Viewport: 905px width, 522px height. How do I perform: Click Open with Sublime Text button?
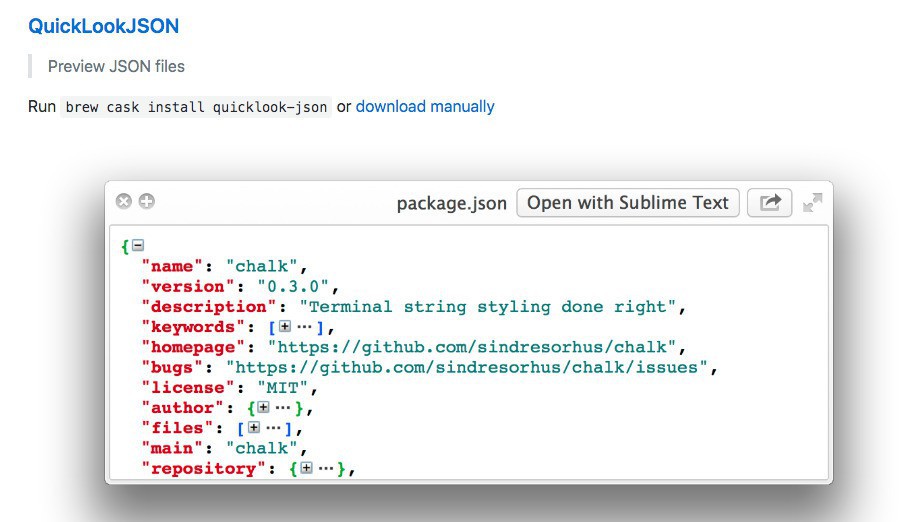tap(627, 203)
